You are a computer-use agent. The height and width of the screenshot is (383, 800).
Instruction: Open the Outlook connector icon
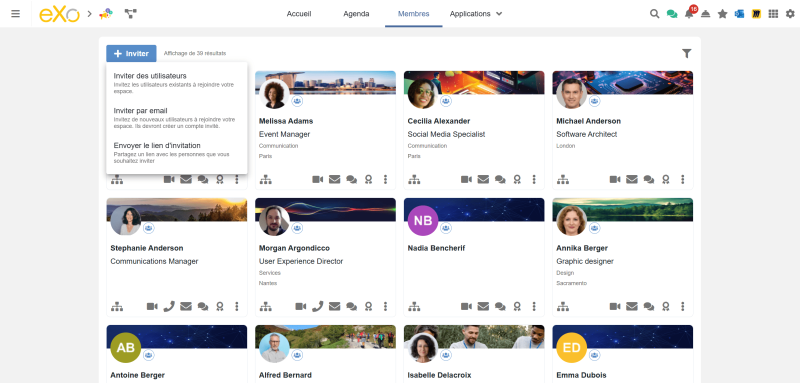(739, 14)
